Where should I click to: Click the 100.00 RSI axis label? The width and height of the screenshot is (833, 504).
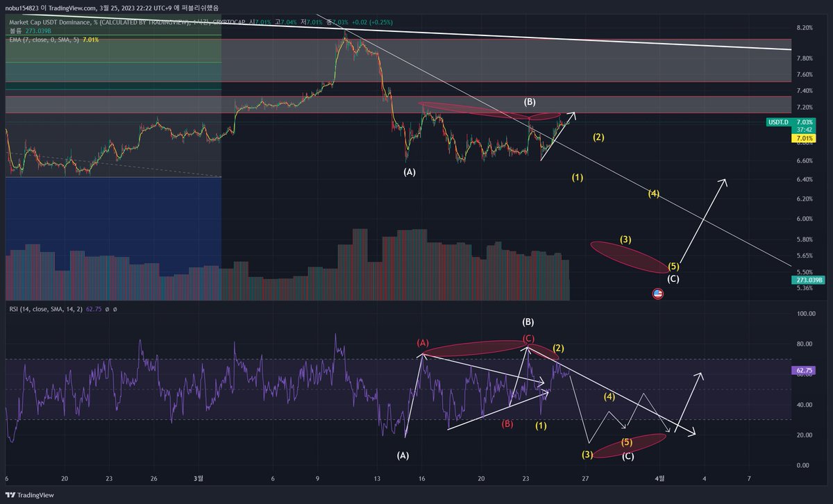[805, 314]
